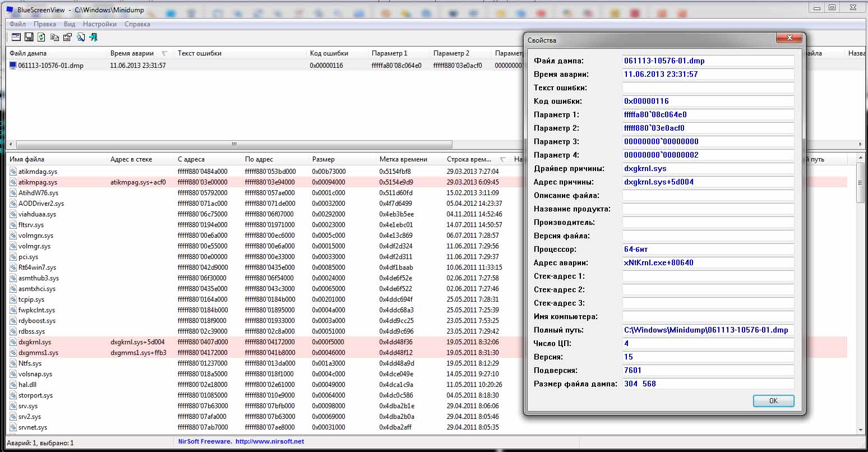Open Advanced Options from the toolbar
The height and width of the screenshot is (452, 868).
(16, 38)
